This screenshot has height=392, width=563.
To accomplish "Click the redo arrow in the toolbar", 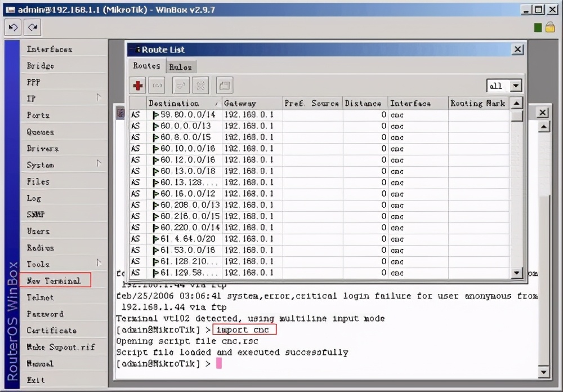I will pos(33,27).
